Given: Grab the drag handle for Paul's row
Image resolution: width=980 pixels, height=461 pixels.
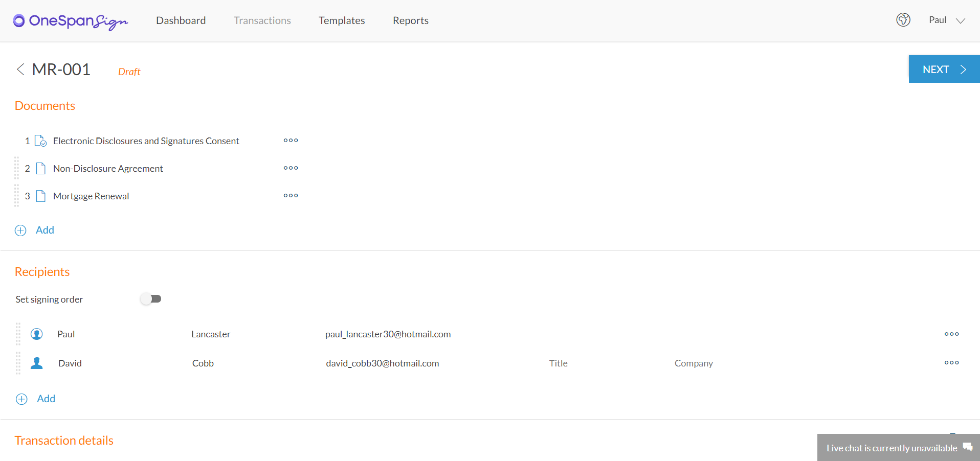Looking at the screenshot, I should click(x=18, y=334).
